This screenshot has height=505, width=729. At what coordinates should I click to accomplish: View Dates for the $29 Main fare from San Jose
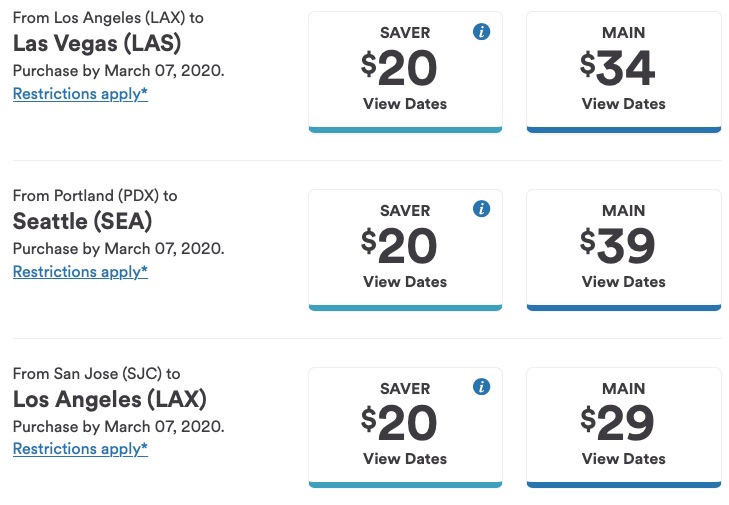pyautogui.click(x=623, y=459)
